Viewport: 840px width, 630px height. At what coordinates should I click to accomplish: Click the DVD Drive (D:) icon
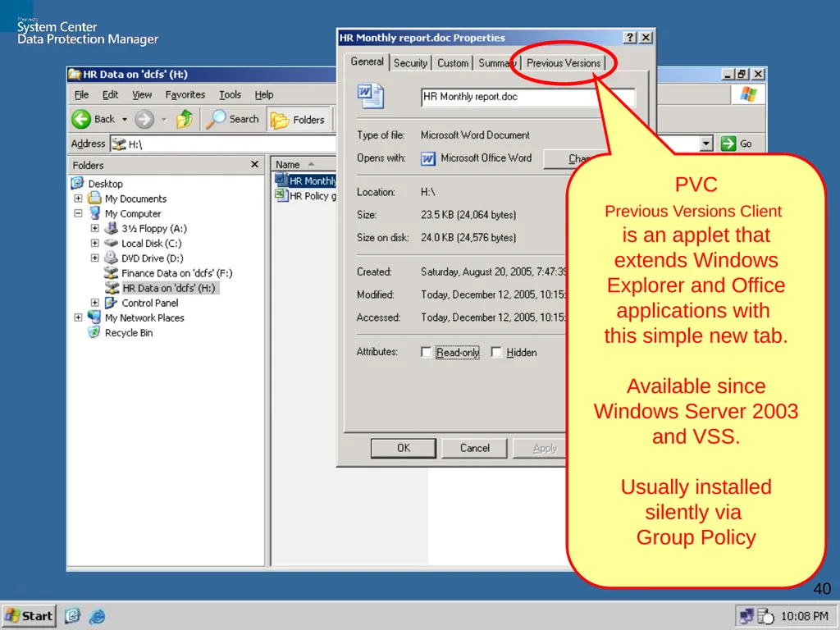111,258
